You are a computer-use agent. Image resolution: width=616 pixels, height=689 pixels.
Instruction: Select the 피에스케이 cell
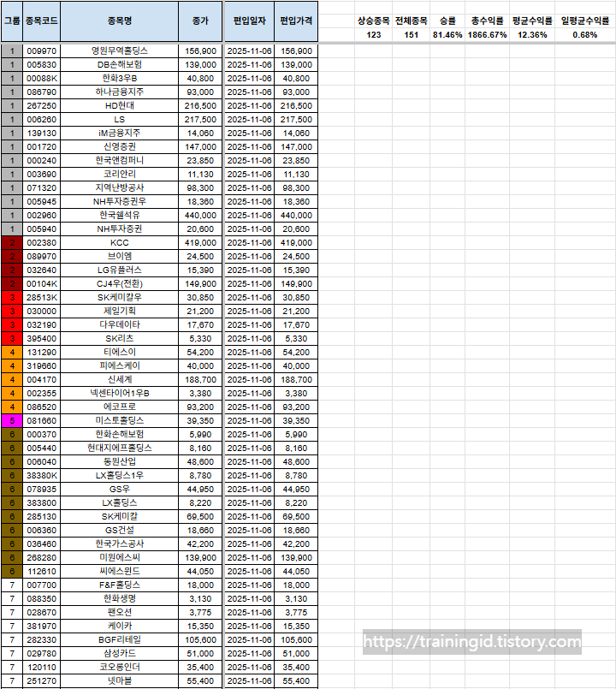point(120,366)
